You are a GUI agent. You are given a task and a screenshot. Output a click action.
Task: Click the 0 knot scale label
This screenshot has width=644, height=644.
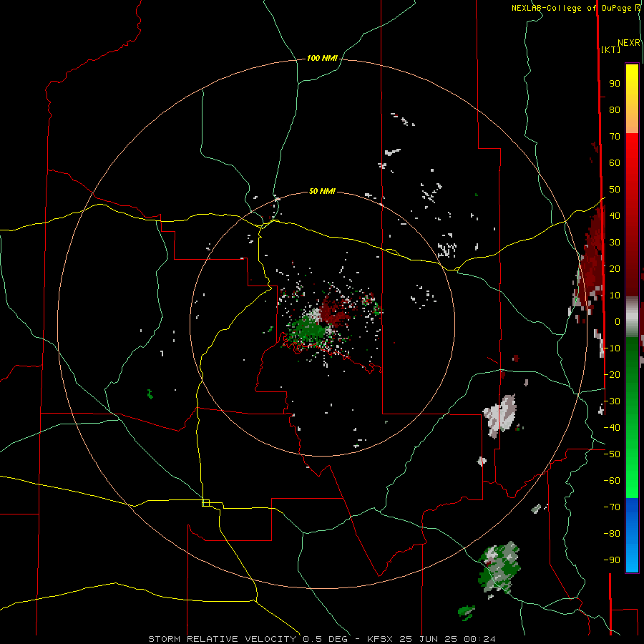[618, 321]
